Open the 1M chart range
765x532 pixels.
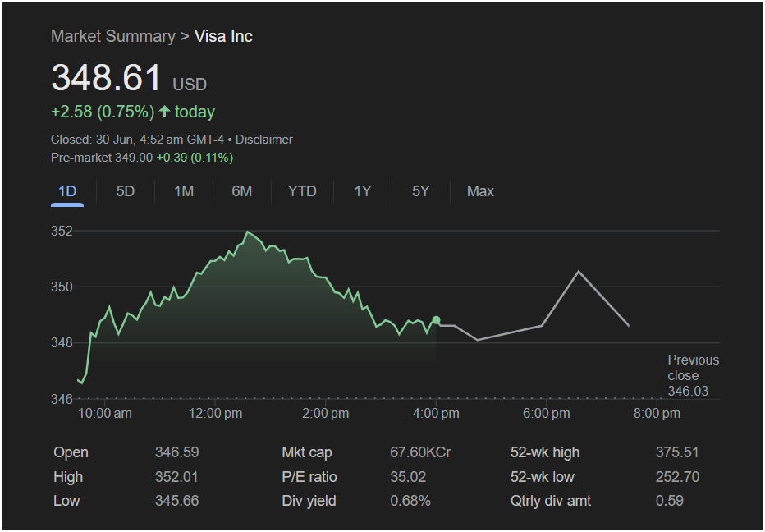coord(184,191)
